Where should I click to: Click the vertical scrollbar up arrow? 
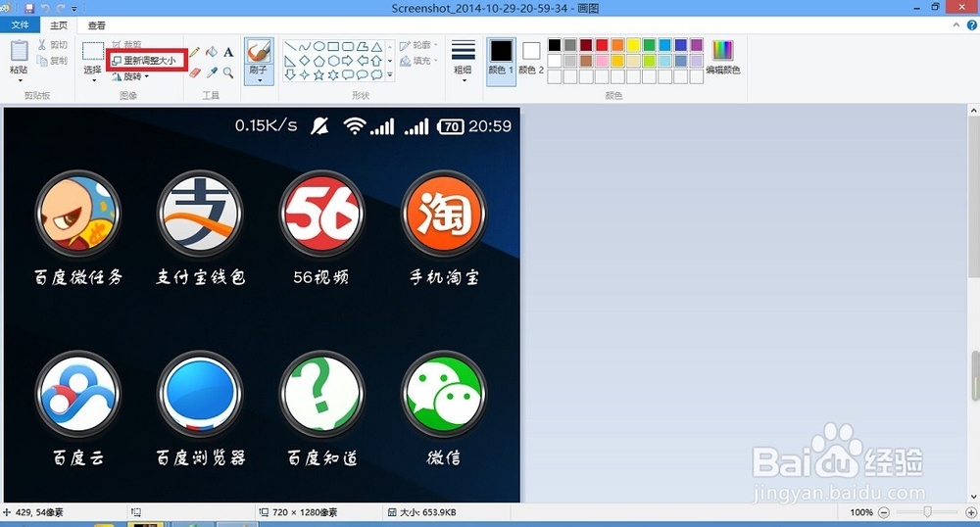coord(974,110)
